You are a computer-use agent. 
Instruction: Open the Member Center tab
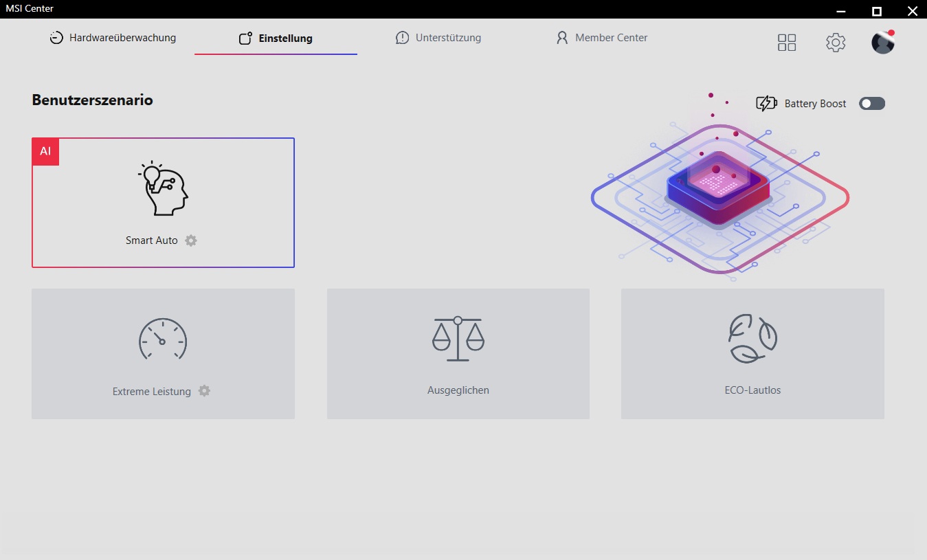click(x=602, y=38)
